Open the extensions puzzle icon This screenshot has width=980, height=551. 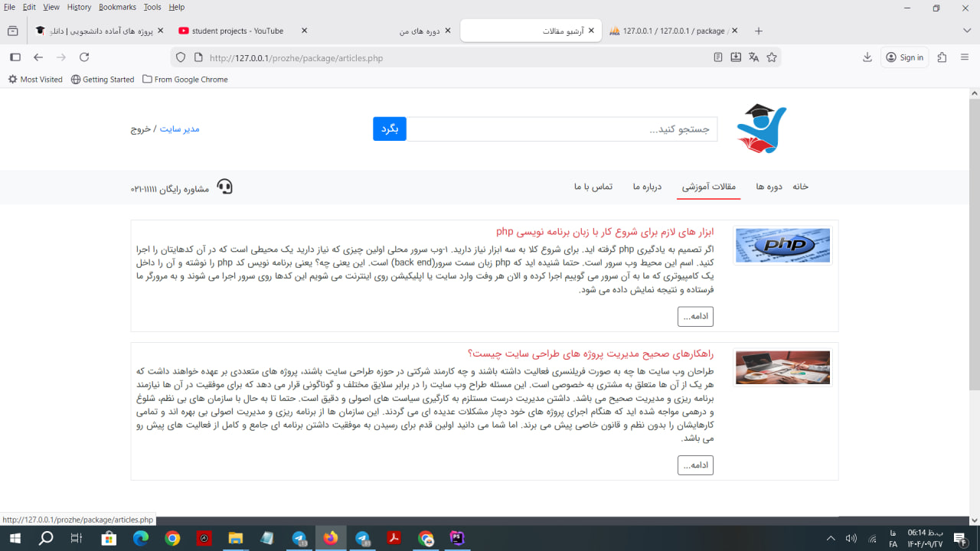[x=942, y=57]
